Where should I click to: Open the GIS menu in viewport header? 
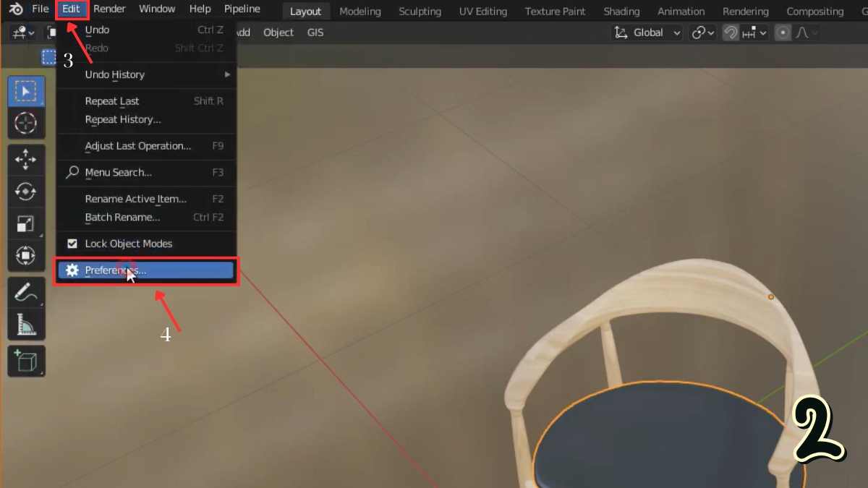click(x=315, y=33)
